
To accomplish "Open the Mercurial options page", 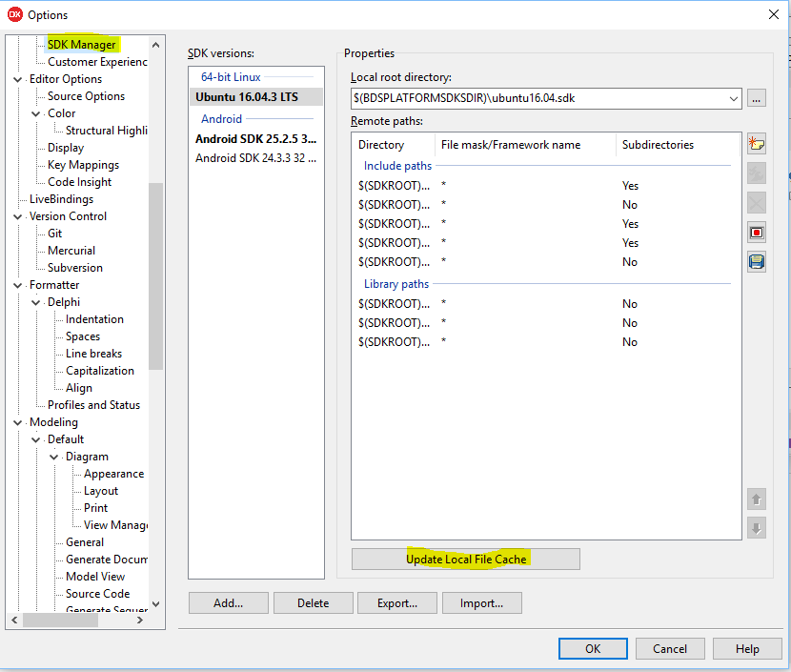I will [71, 251].
